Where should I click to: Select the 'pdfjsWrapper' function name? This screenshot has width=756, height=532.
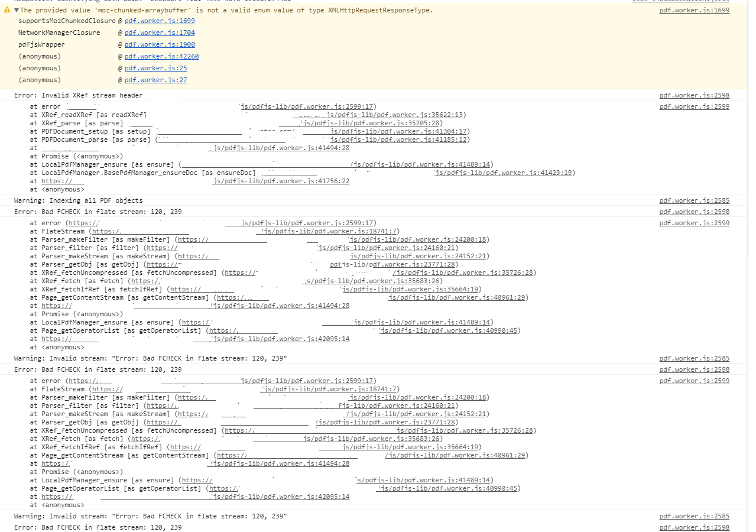(x=42, y=44)
